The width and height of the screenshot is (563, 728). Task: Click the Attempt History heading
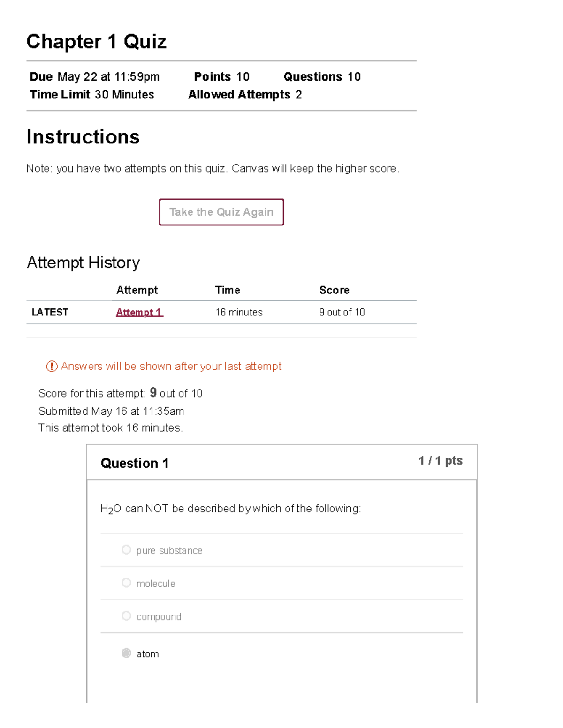coord(83,263)
